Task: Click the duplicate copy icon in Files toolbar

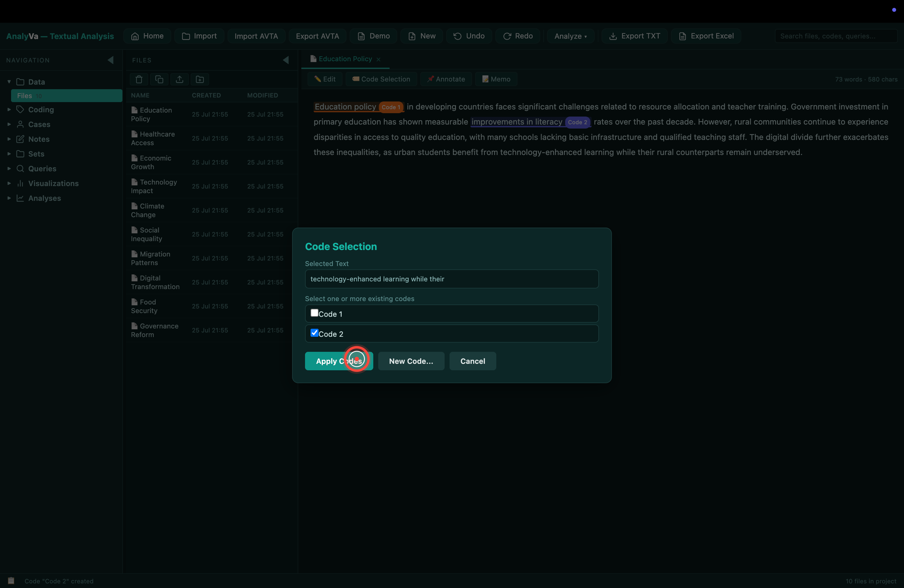Action: click(x=159, y=79)
